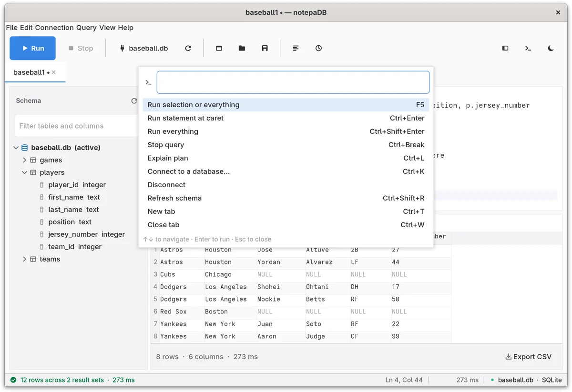Expand the games table
The width and height of the screenshot is (572, 392).
click(25, 160)
